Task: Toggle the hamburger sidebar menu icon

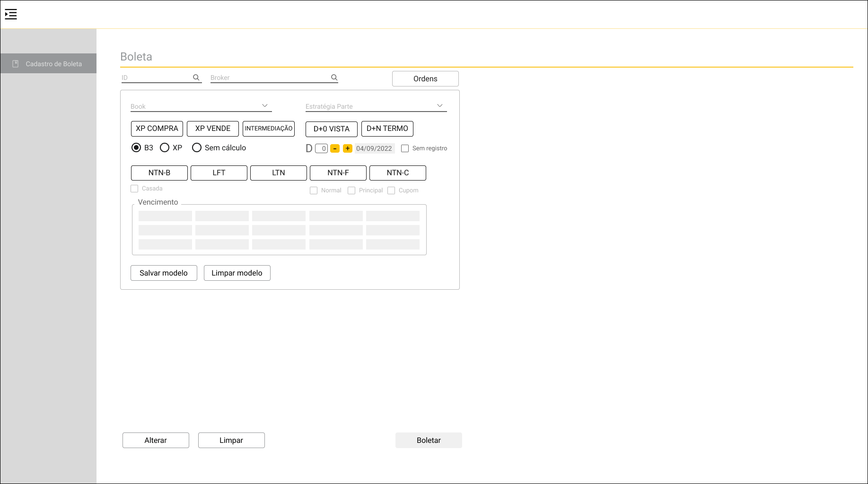Action: (11, 15)
